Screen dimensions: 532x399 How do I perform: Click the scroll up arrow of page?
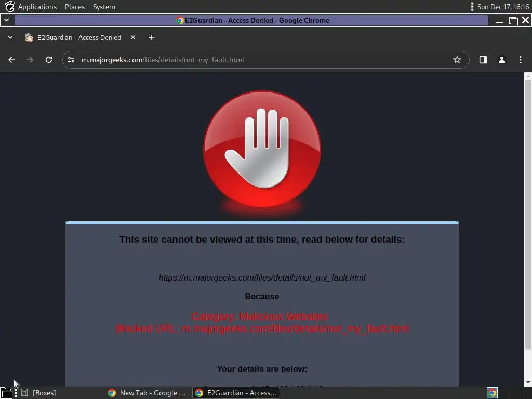(x=528, y=77)
